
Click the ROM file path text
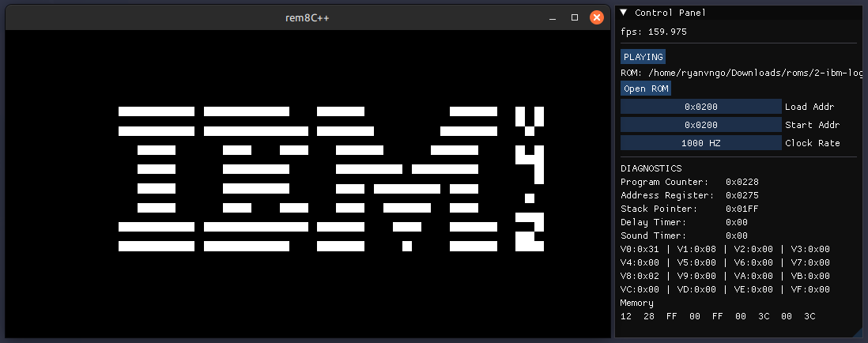742,73
